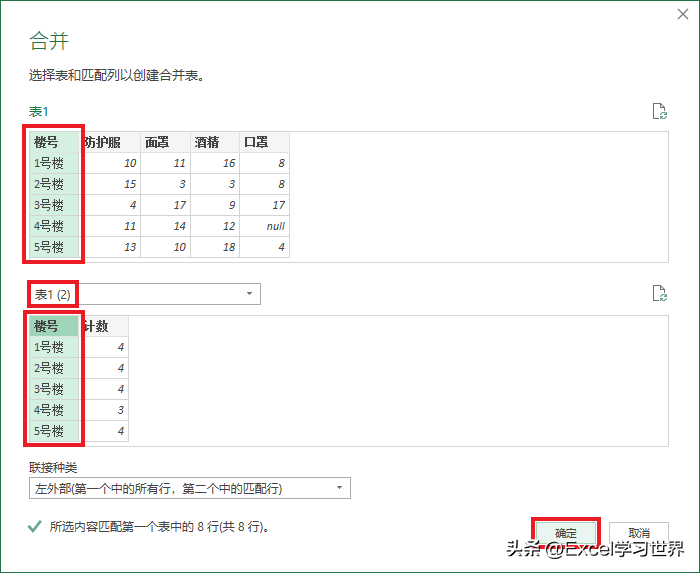700x573 pixels.
Task: Close the 合并 dialog
Action: pos(683,14)
